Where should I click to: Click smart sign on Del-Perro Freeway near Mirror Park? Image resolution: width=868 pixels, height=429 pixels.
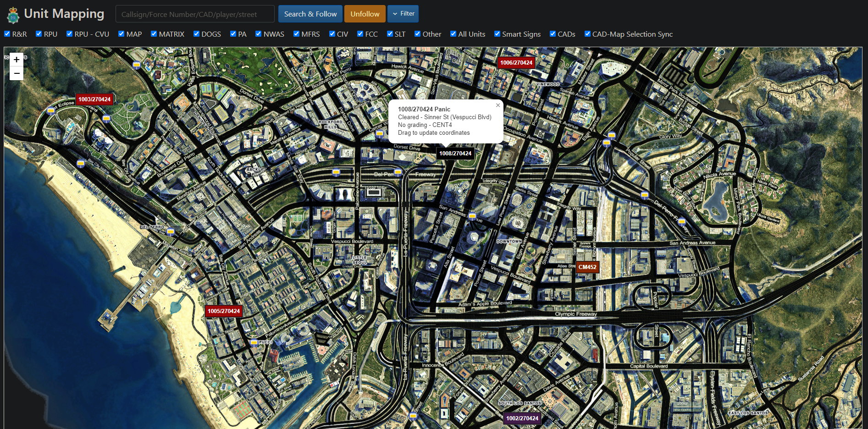682,221
